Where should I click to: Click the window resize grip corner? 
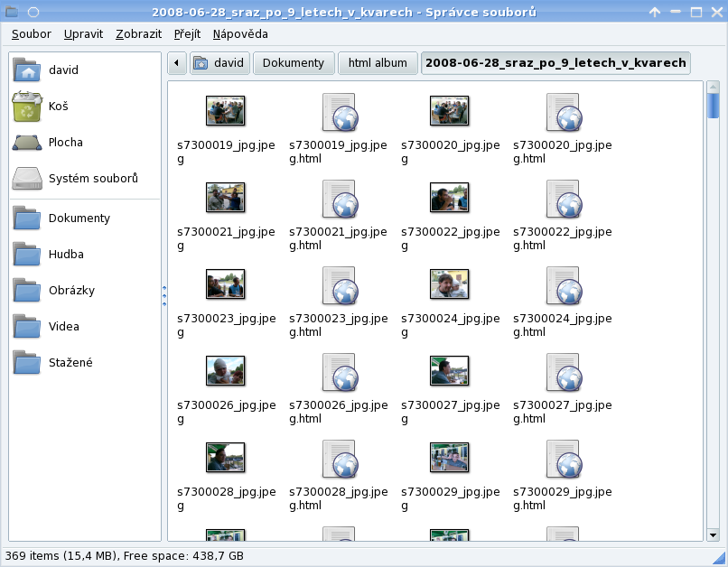pyautogui.click(x=719, y=557)
